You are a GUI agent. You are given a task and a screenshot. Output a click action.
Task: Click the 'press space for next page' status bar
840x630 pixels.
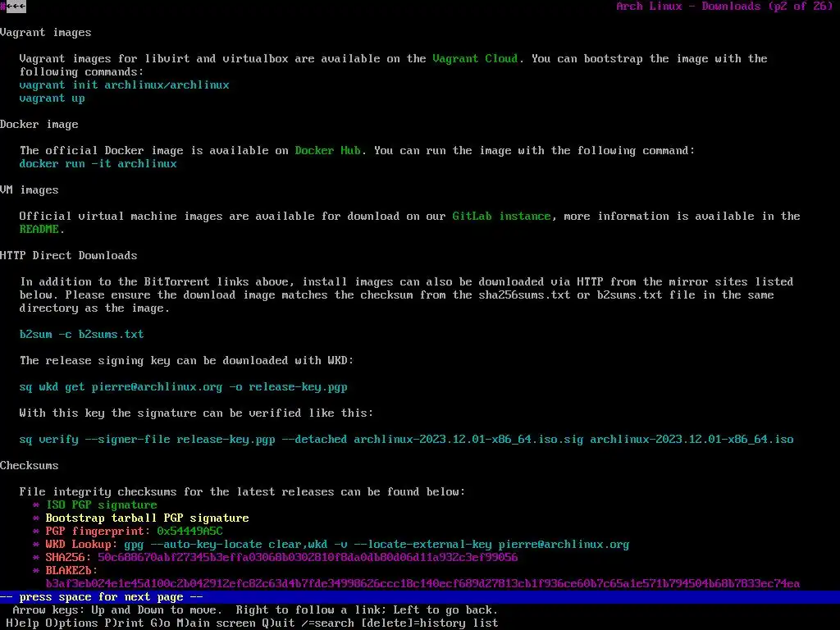point(420,597)
